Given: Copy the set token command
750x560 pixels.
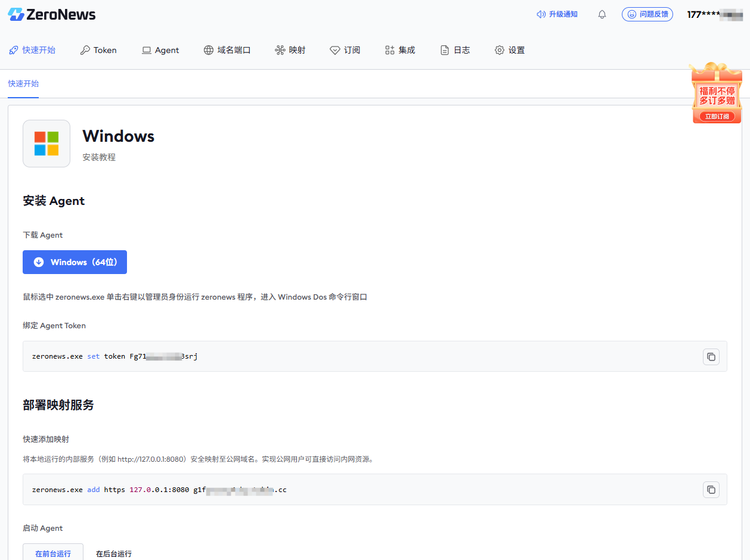Looking at the screenshot, I should pos(711,357).
